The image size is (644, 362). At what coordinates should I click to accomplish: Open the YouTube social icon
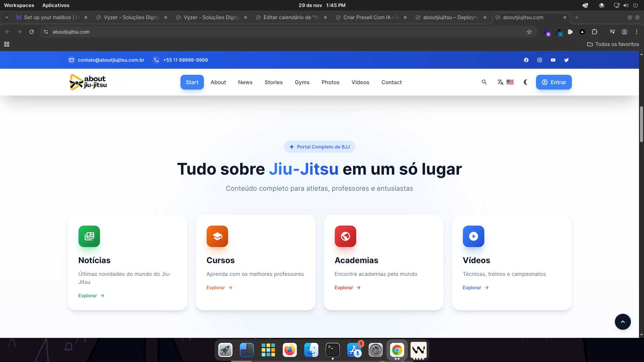click(553, 60)
